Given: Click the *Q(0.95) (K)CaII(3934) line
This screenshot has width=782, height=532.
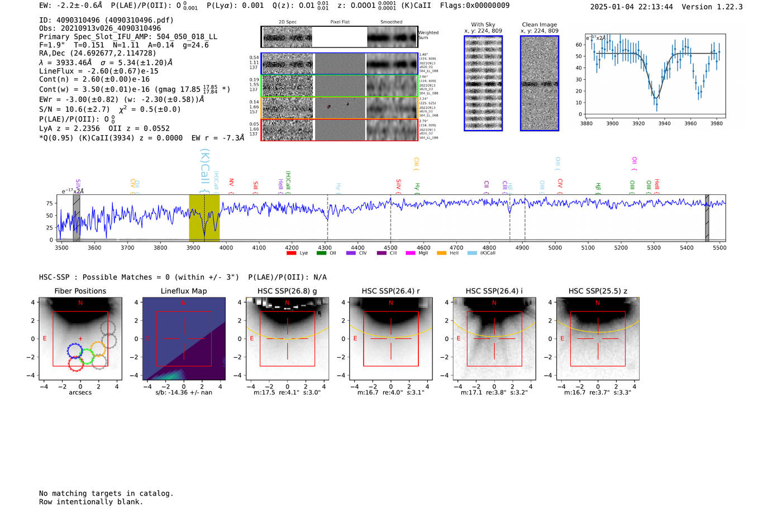Looking at the screenshot, I should (x=142, y=138).
